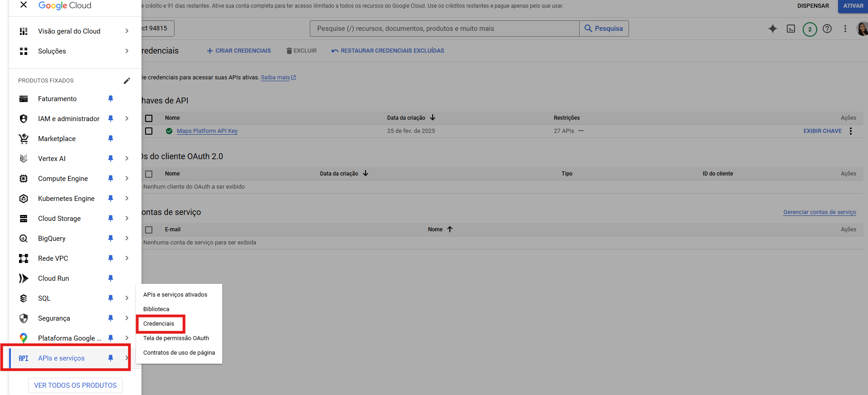Click the notifications badge showing 2
This screenshot has width=868, height=395.
click(x=809, y=29)
